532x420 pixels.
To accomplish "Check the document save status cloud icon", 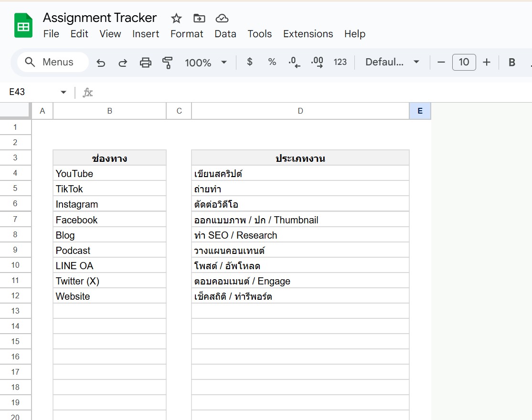I will coord(222,18).
